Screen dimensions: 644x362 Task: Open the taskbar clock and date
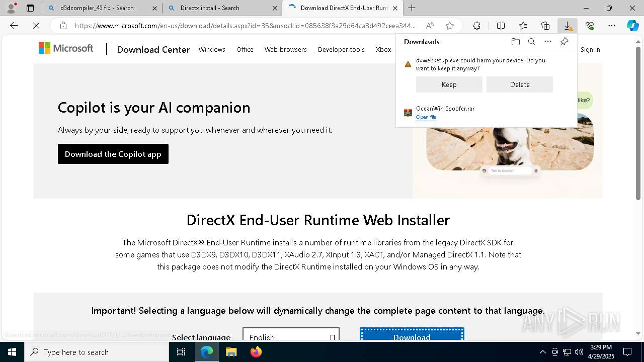tap(601, 352)
